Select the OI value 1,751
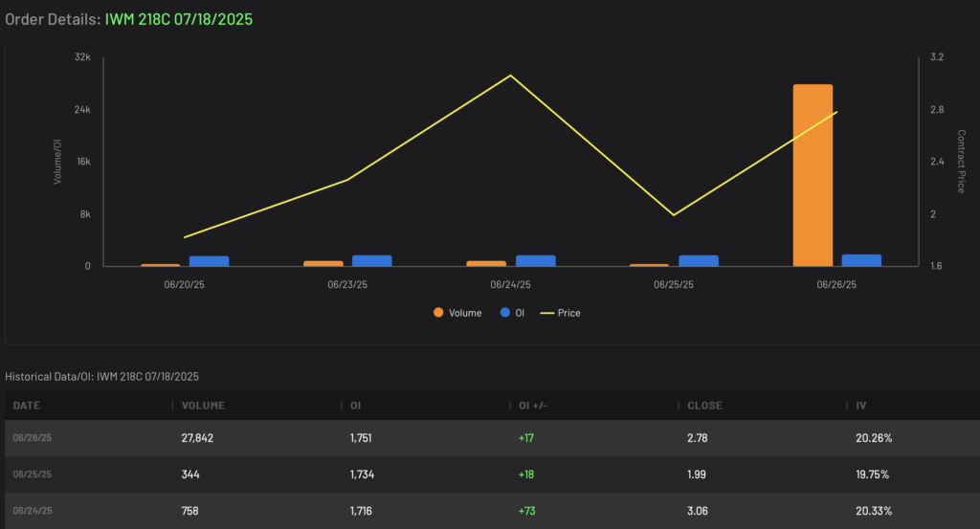This screenshot has width=980, height=529. click(361, 438)
